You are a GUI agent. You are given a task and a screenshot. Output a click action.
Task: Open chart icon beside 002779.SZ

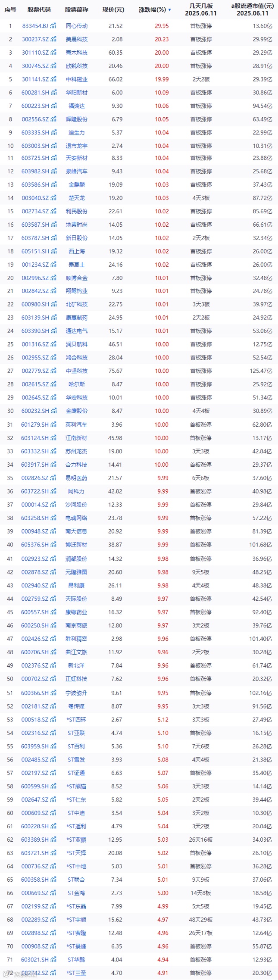(x=53, y=371)
